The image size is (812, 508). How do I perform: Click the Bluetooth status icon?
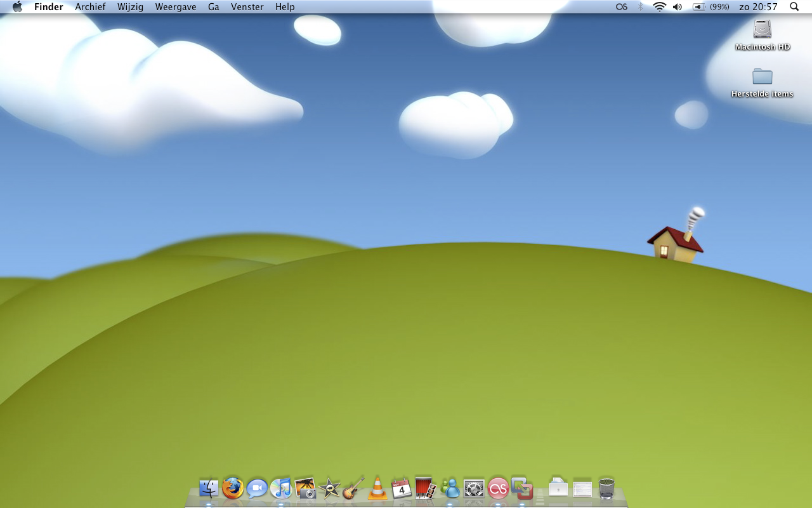point(641,7)
